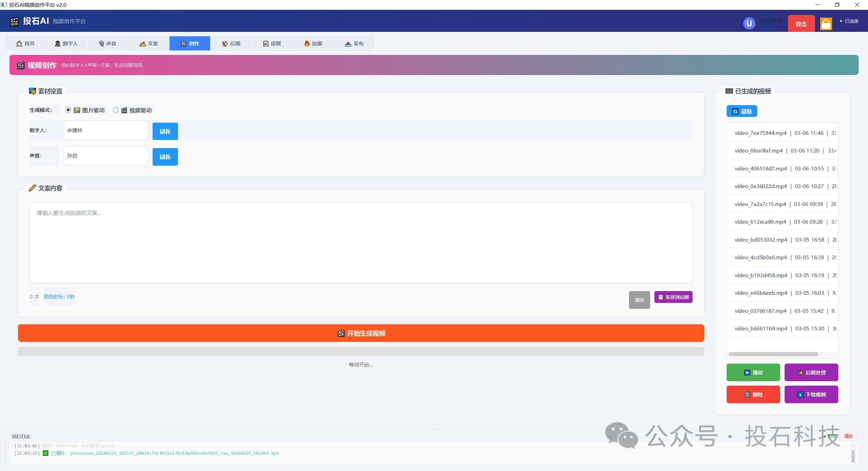Play the selected generated video
This screenshot has height=471, width=868.
[x=753, y=372]
